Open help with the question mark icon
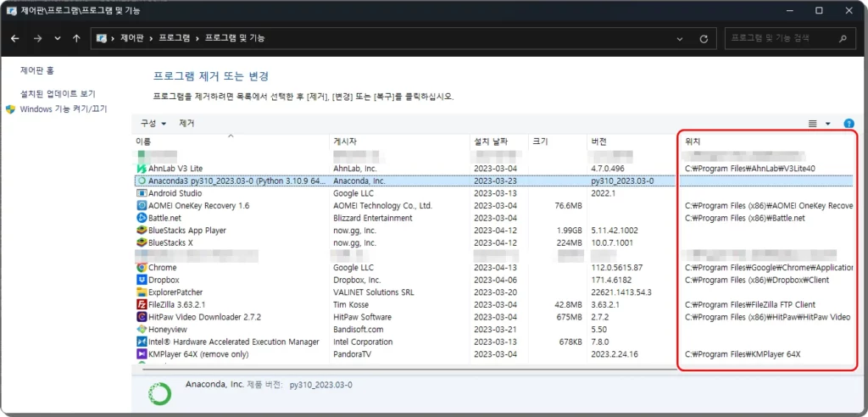The image size is (868, 417). point(849,124)
